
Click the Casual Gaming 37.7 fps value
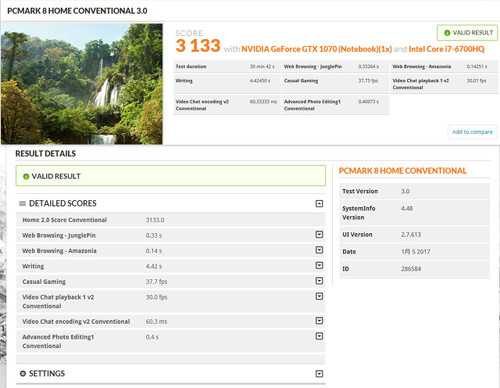pyautogui.click(x=156, y=282)
